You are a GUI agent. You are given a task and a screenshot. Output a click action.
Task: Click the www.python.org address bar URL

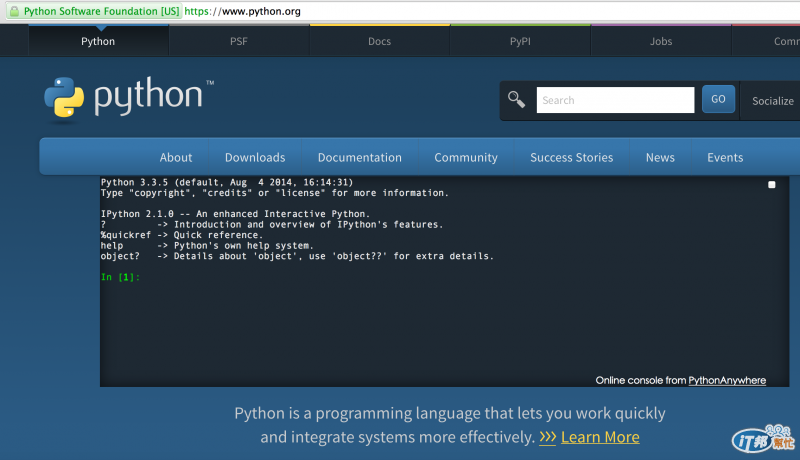coord(242,11)
